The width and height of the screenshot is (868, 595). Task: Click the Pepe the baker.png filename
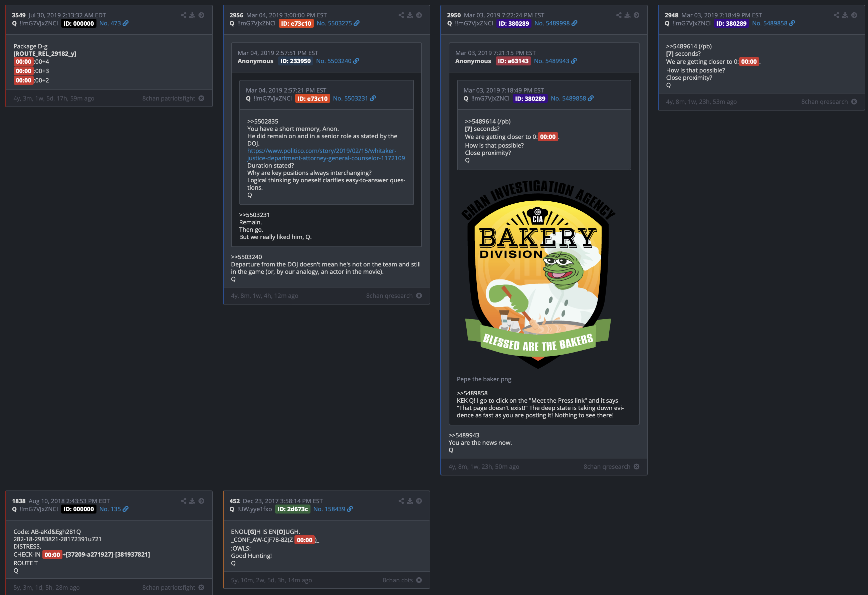(484, 379)
